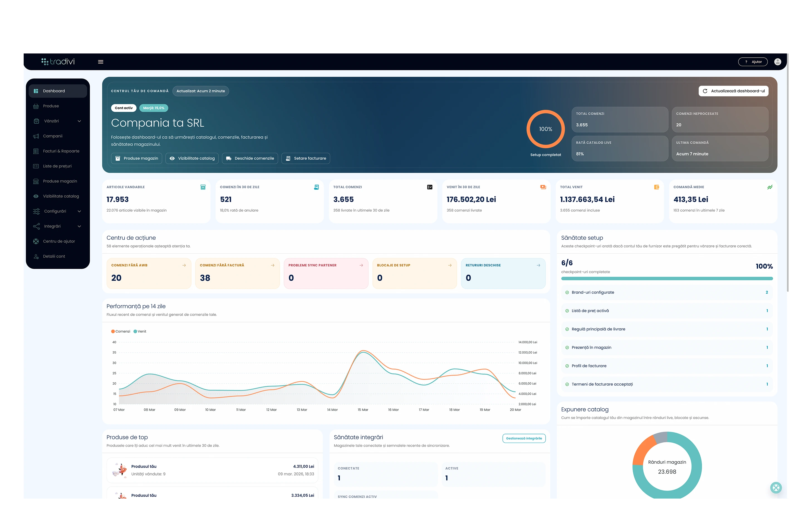Click the Articole vandabile card icon
812x515 pixels.
coord(203,187)
